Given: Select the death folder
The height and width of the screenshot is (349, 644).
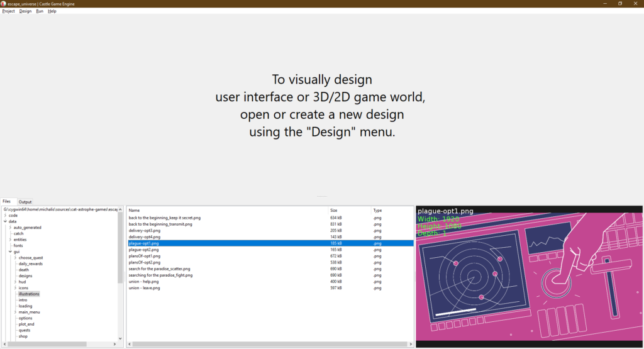Looking at the screenshot, I should 24,270.
